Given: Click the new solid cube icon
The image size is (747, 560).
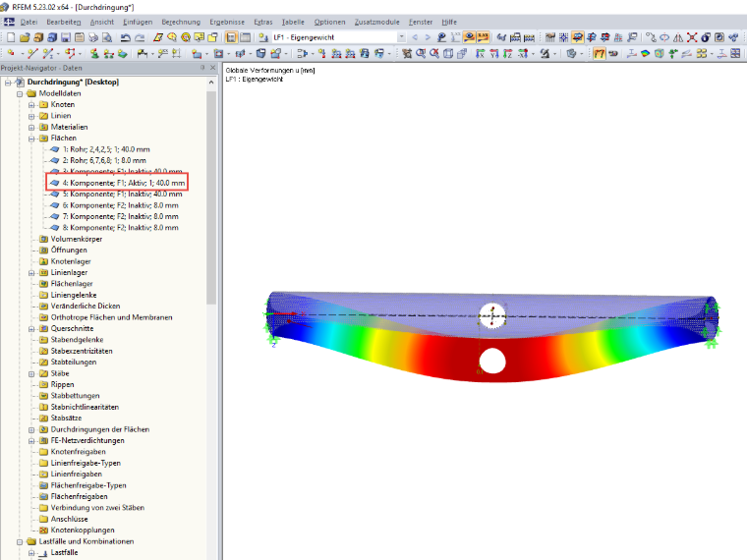Looking at the screenshot, I should [260, 54].
